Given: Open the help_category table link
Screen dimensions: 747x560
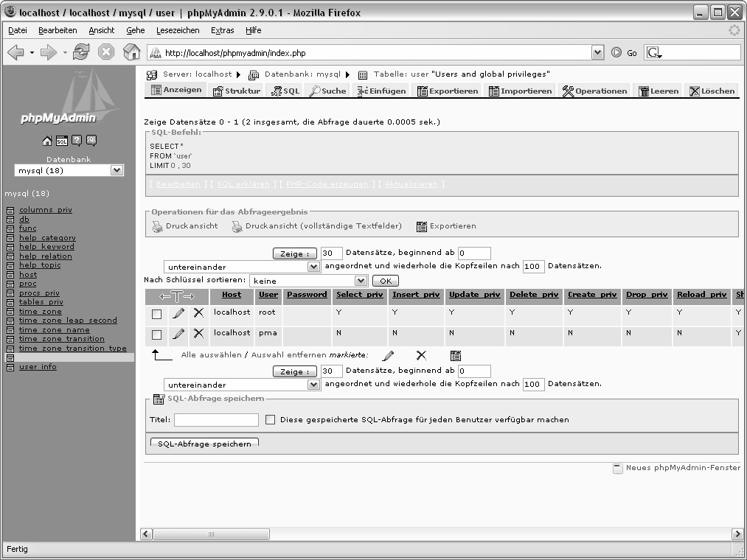Looking at the screenshot, I should coord(47,238).
